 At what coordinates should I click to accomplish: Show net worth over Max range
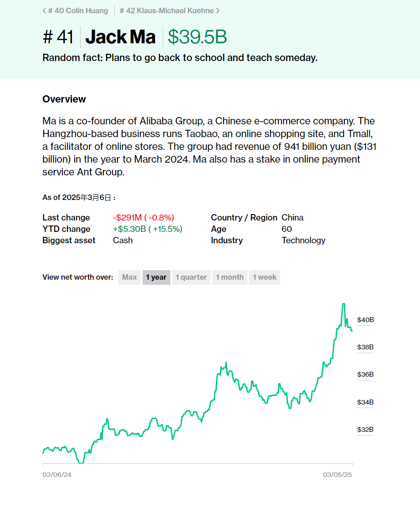coord(129,277)
